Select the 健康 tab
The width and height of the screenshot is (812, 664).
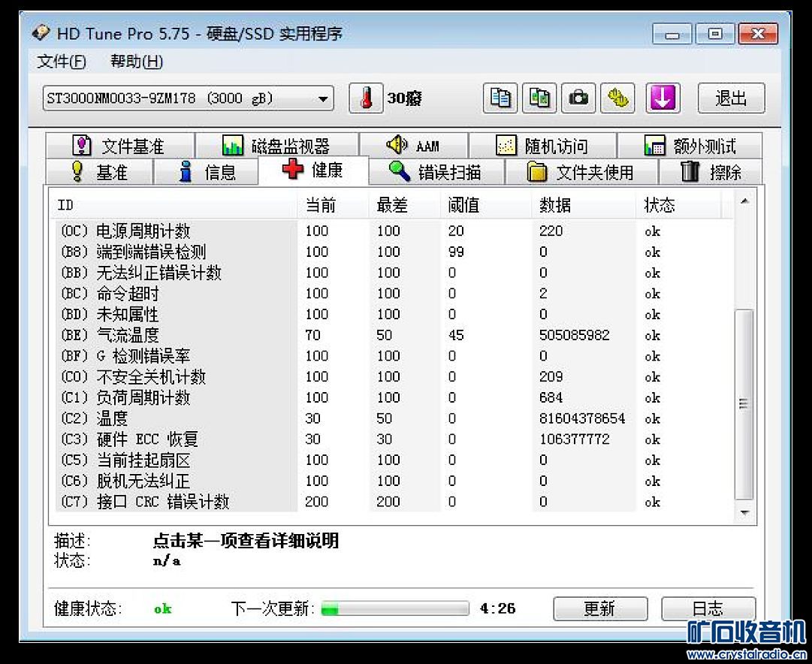pos(313,170)
